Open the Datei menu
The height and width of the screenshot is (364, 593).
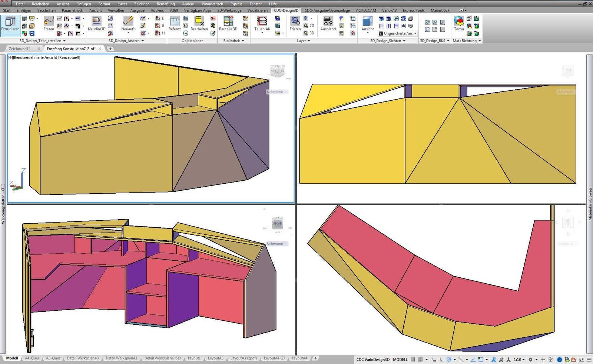[x=20, y=4]
